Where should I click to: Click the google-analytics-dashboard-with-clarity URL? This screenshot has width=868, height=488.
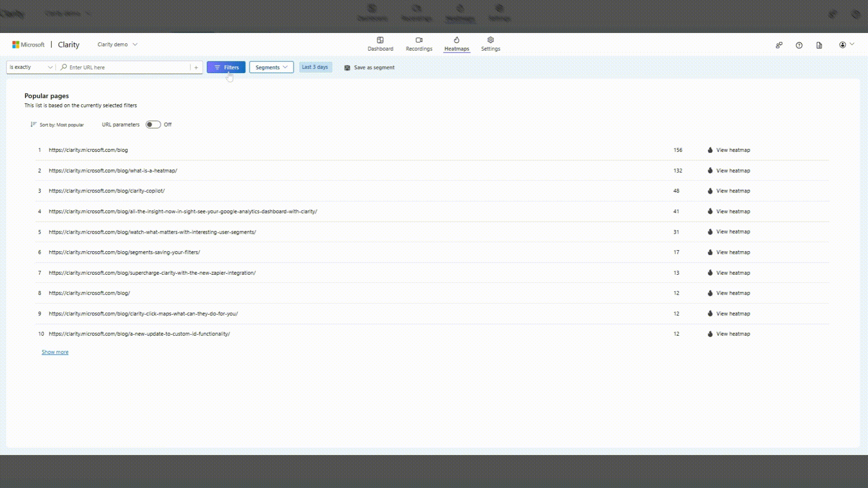(183, 211)
